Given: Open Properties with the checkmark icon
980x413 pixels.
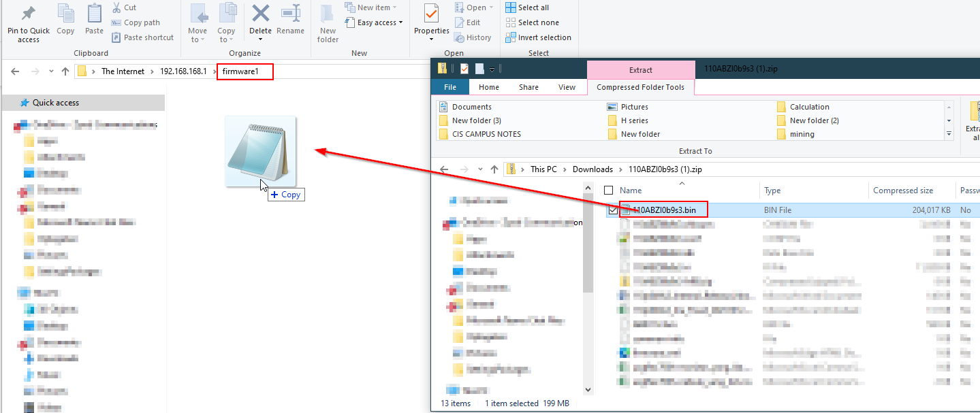Looking at the screenshot, I should pos(431,14).
